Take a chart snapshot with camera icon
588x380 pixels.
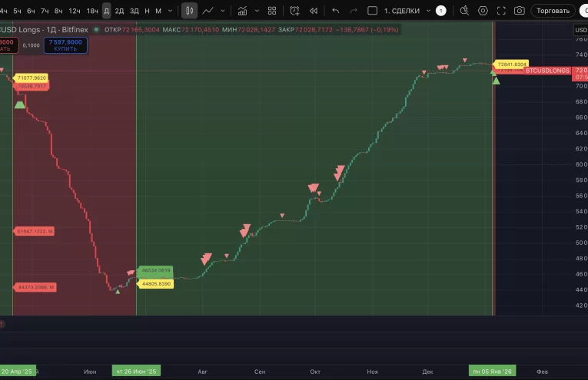pyautogui.click(x=520, y=11)
